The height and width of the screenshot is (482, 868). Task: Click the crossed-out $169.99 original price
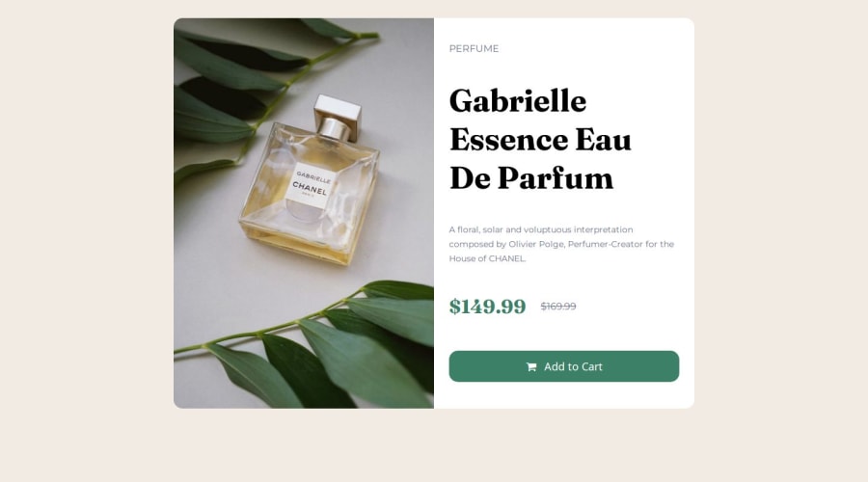tap(558, 306)
